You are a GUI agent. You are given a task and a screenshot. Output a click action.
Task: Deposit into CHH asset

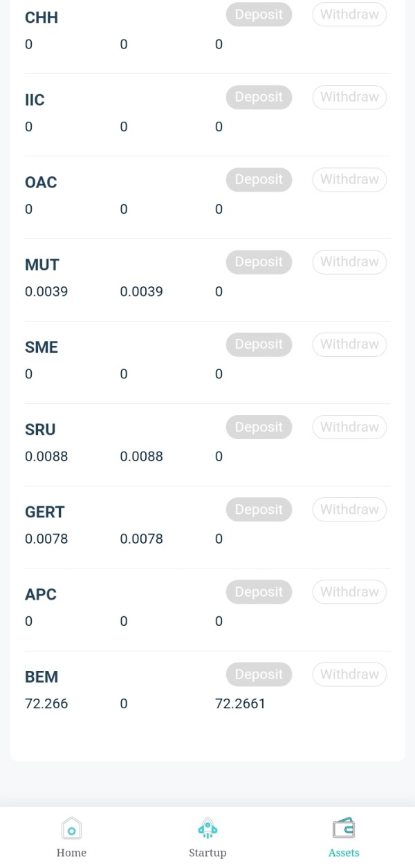click(259, 15)
